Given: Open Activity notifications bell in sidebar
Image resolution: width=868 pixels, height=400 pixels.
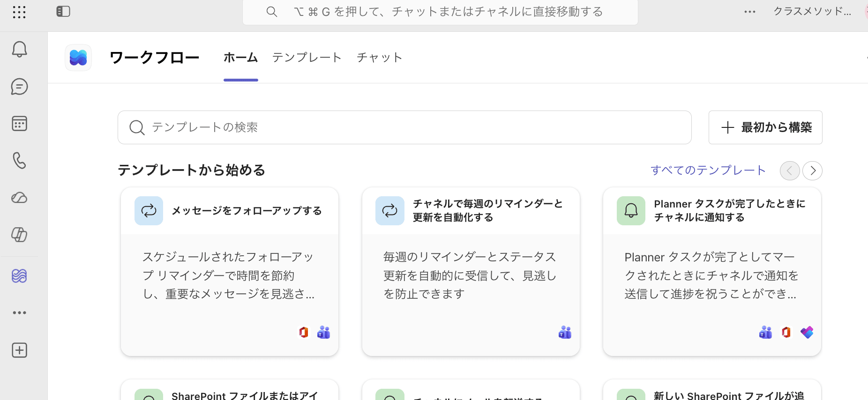Looking at the screenshot, I should pyautogui.click(x=19, y=49).
